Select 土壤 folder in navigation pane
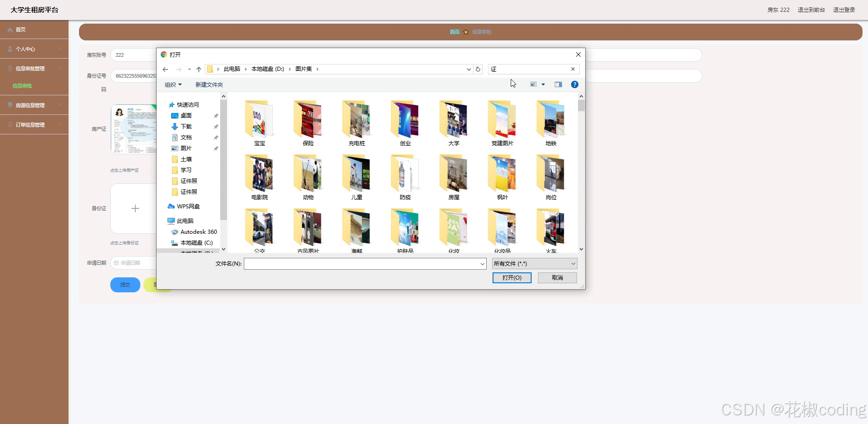Viewport: 868px width, 424px height. (x=186, y=159)
